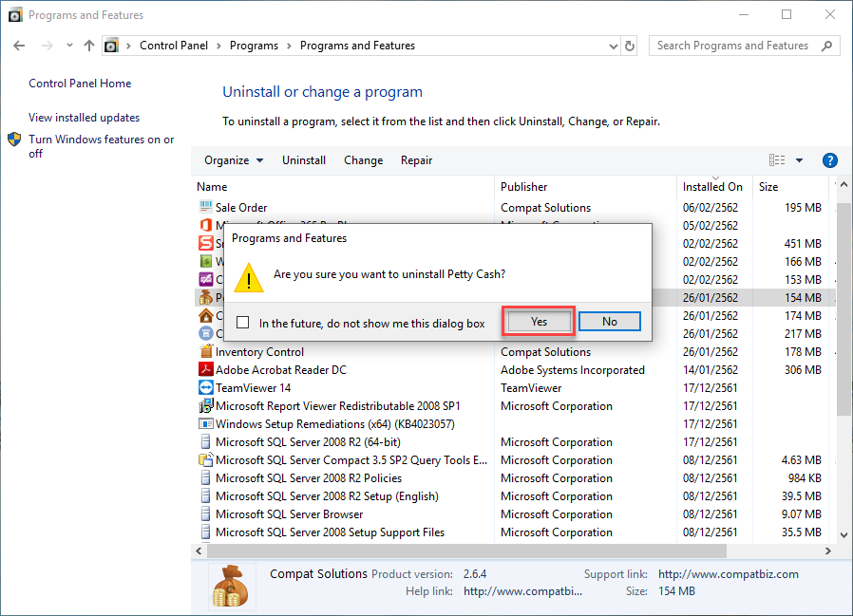Click the vertical scrollbar thumb

pyautogui.click(x=844, y=308)
